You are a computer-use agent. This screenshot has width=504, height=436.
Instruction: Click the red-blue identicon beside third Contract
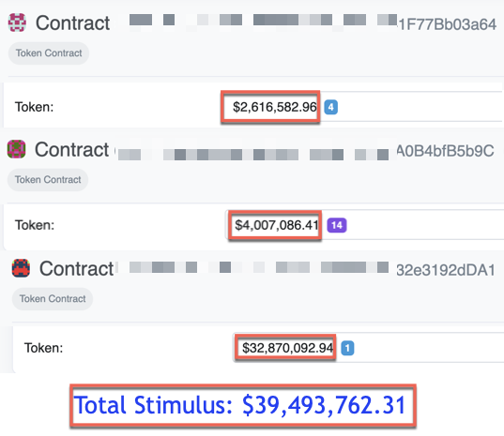pyautogui.click(x=21, y=268)
